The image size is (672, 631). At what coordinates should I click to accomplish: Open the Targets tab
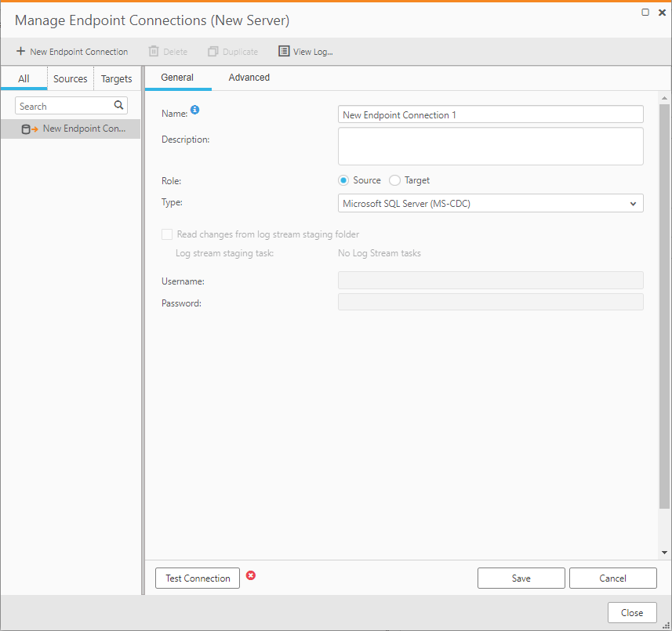click(x=116, y=78)
